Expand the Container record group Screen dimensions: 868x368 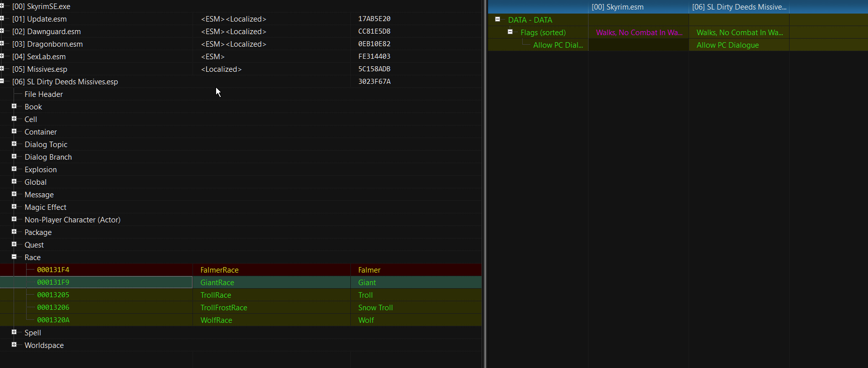click(14, 132)
